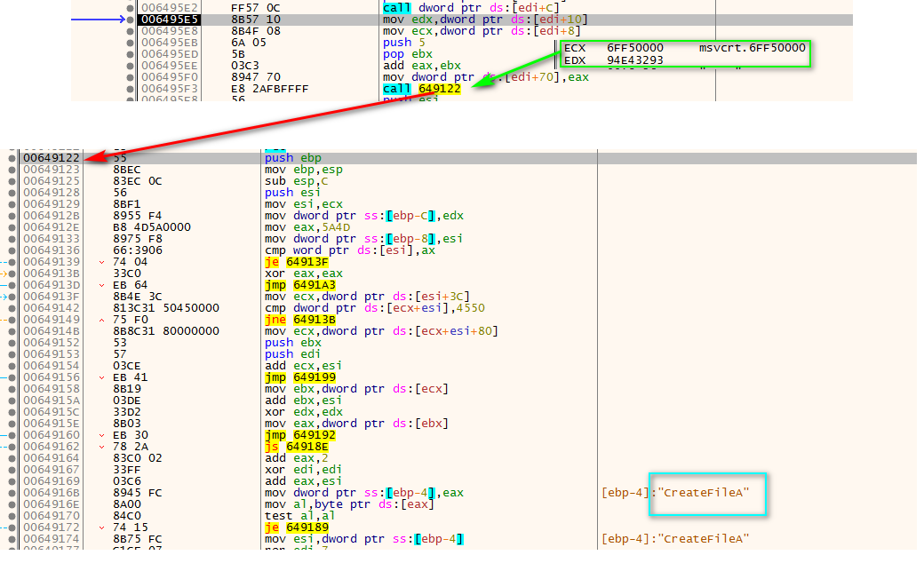
Task: Toggle breakpoint dot at address 00649139
Action: click(x=12, y=262)
